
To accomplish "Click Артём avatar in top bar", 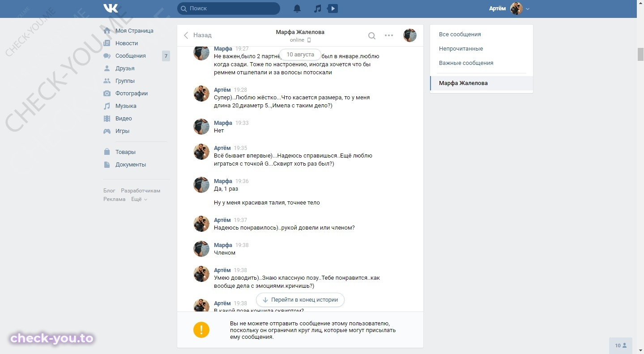I will (x=516, y=9).
